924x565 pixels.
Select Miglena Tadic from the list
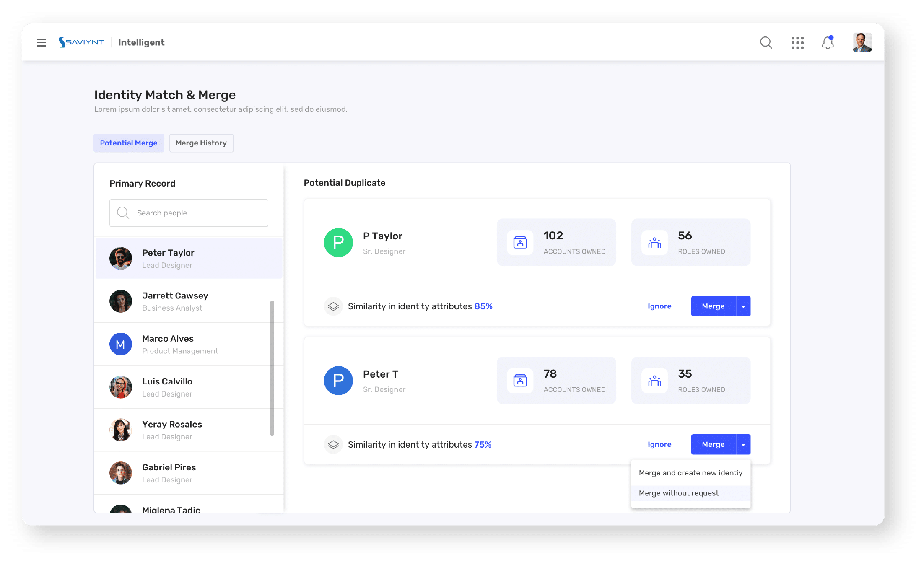(189, 504)
